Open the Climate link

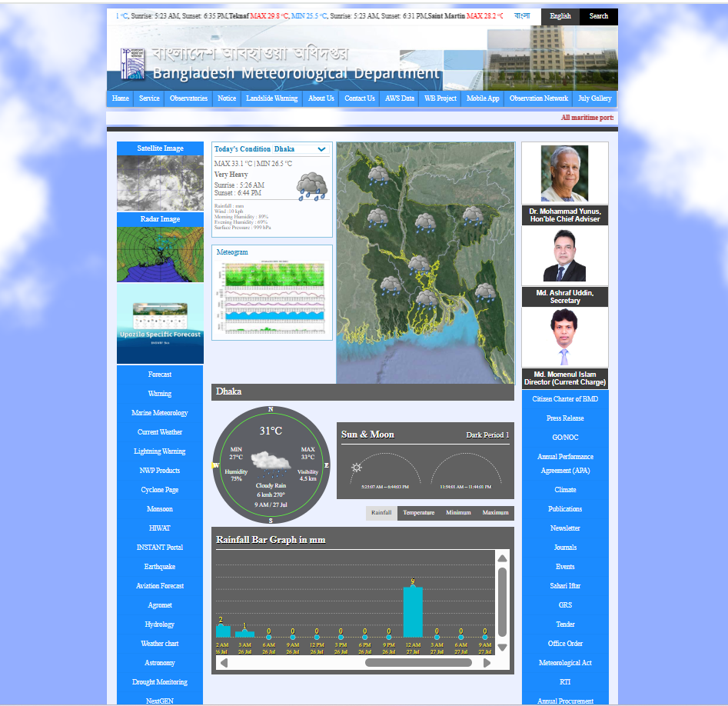tap(565, 490)
